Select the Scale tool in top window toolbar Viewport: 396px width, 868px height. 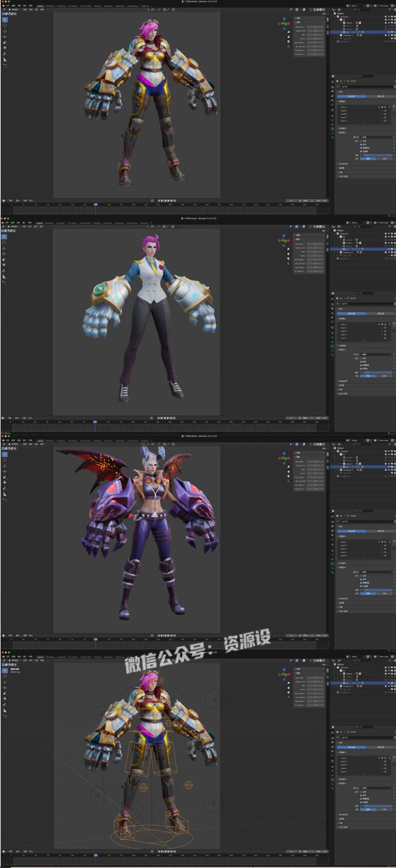pos(5,42)
